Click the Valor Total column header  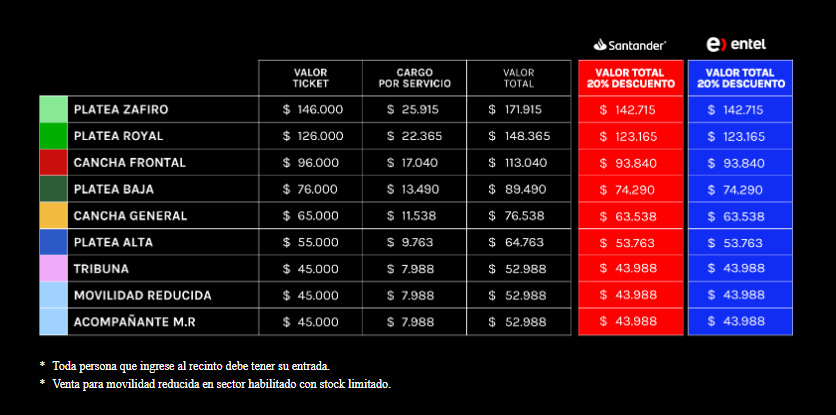(x=519, y=77)
